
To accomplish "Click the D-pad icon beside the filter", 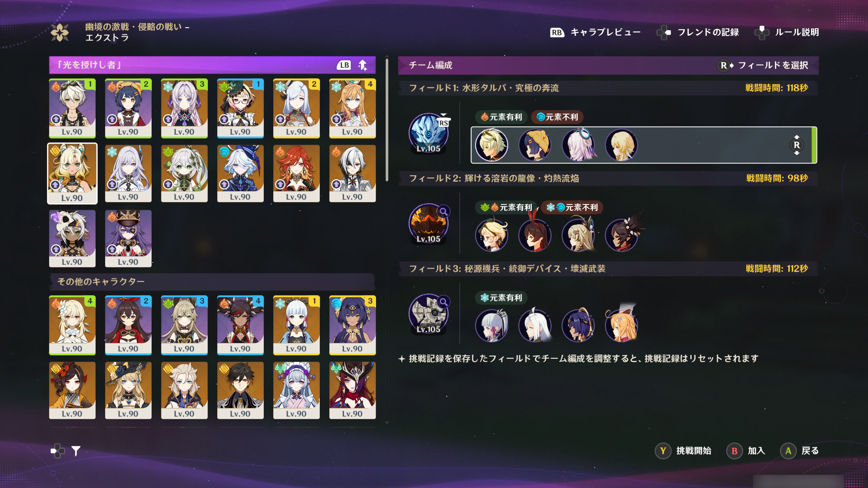I will click(58, 451).
